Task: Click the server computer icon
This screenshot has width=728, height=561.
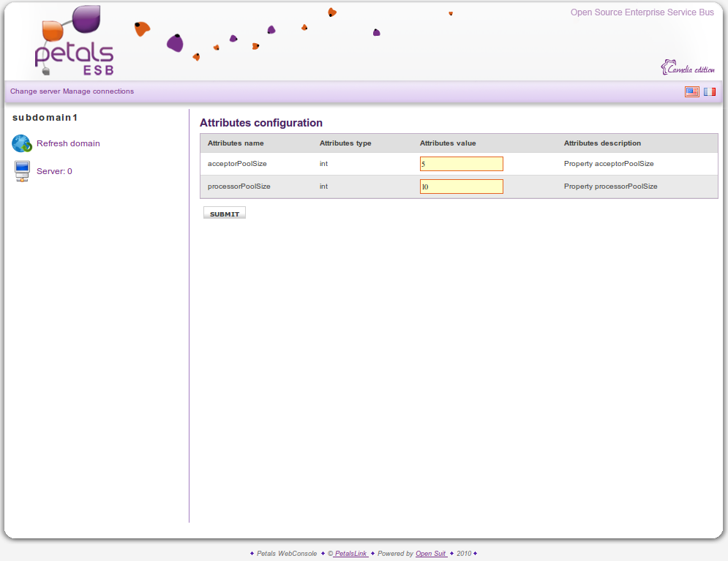Action: [x=22, y=171]
